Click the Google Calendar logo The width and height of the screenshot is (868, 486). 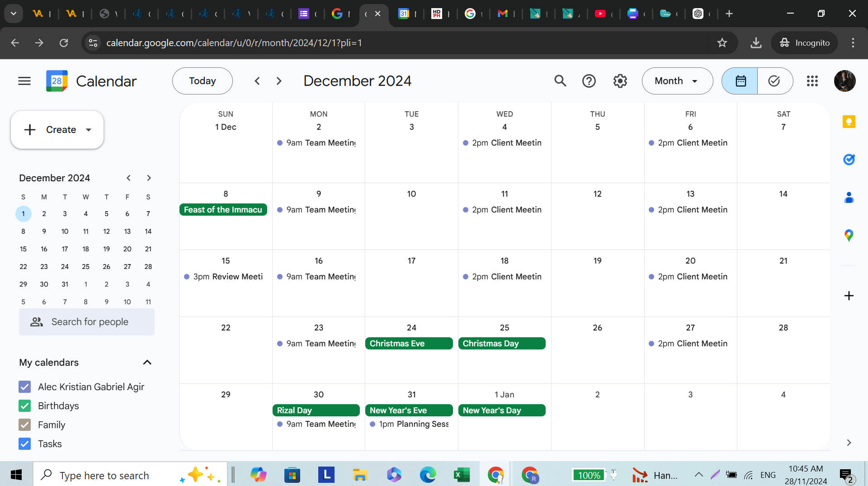click(57, 81)
